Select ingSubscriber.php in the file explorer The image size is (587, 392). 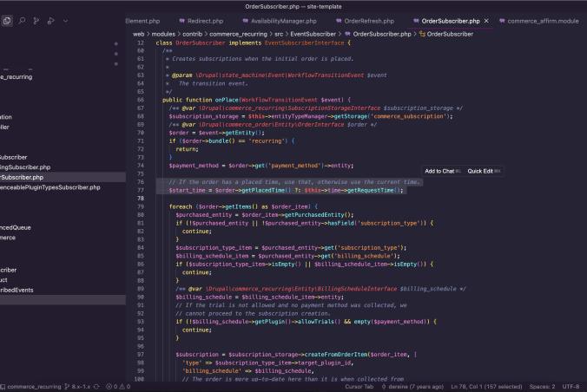pos(25,167)
